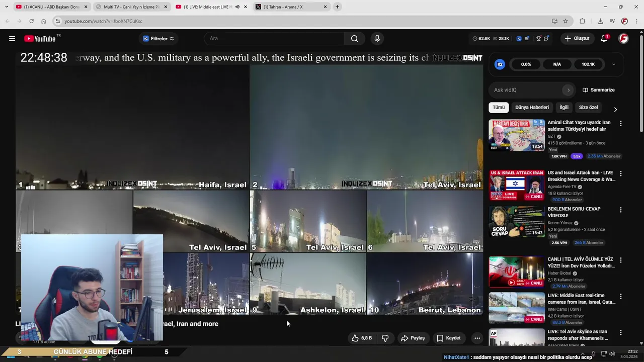Bookmark this page with star icon
This screenshot has height=362, width=644.
coord(566,21)
